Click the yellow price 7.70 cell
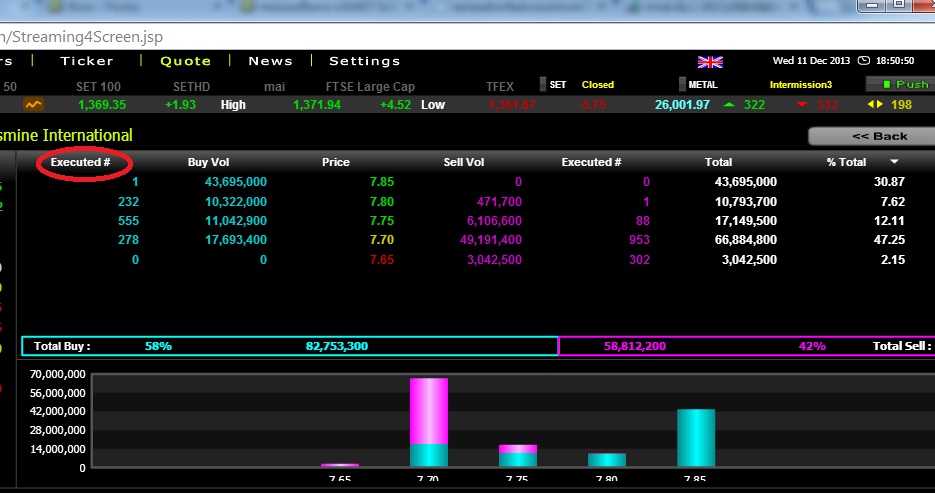 click(382, 240)
